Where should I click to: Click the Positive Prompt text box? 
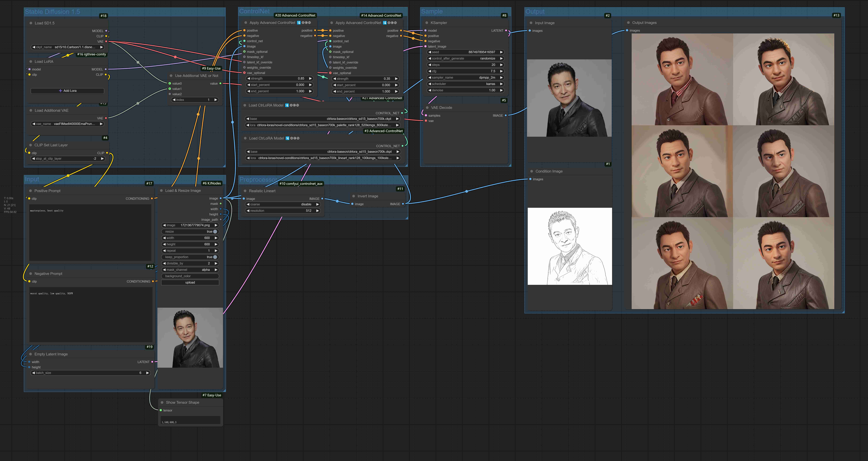(90, 233)
